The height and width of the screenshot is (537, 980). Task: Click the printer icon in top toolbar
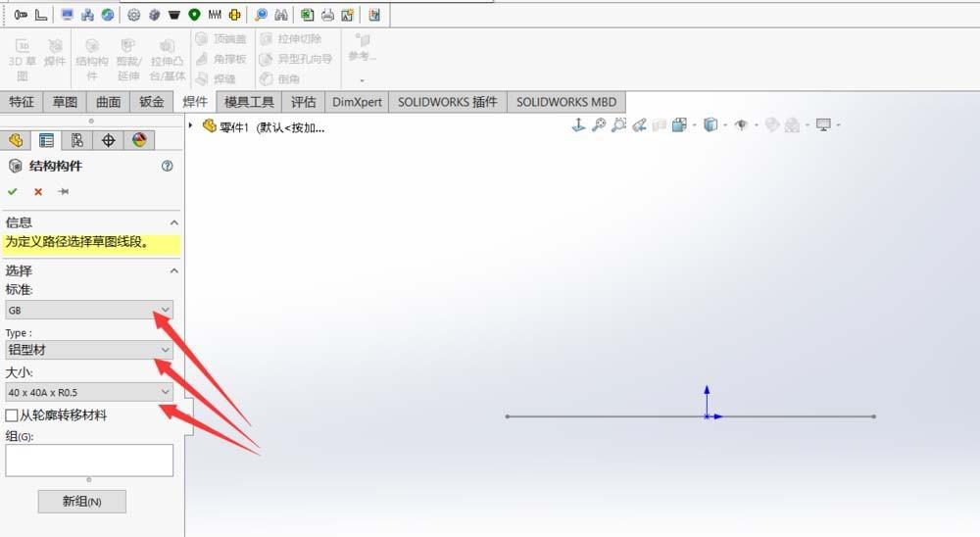coord(327,15)
